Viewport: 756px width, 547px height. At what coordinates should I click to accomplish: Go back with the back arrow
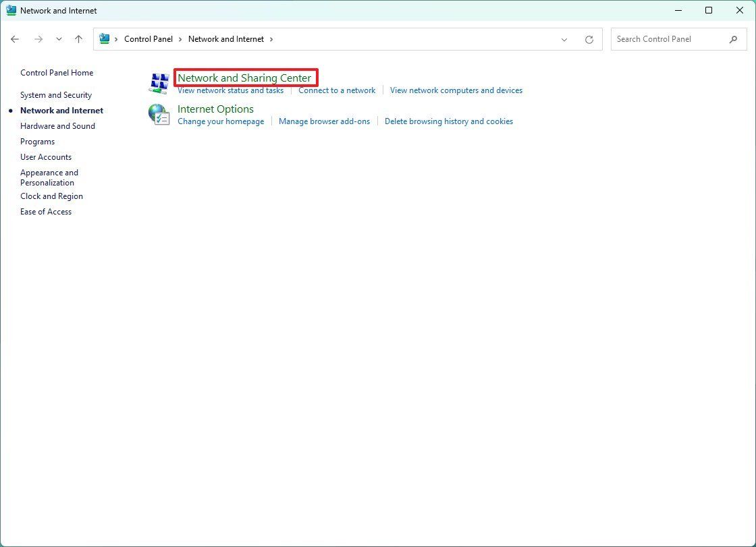pyautogui.click(x=15, y=39)
